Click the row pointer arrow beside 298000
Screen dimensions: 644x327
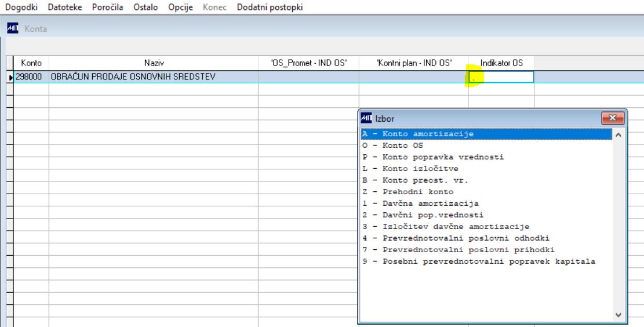(x=11, y=77)
